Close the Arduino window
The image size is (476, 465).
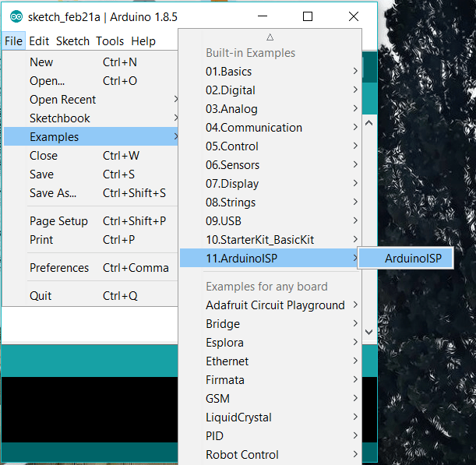[x=354, y=16]
